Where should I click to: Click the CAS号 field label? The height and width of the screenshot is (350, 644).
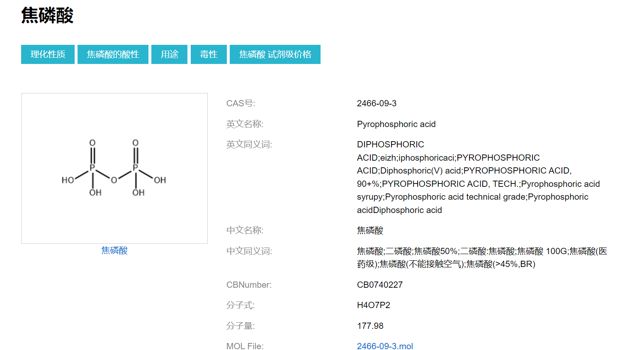(x=241, y=103)
